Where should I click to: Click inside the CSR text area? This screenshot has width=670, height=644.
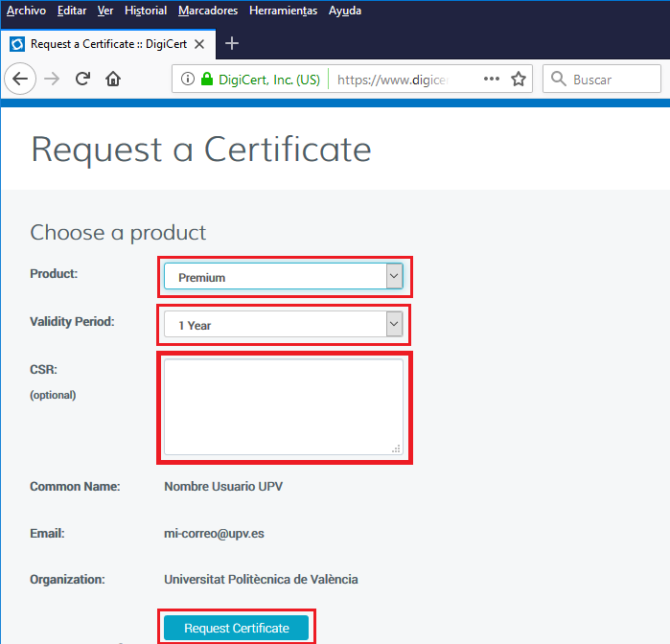(x=283, y=406)
